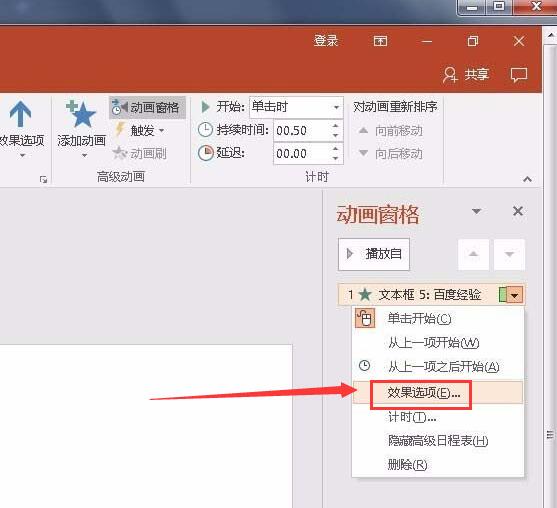Click the clock icon beside 从上一项之后开始
This screenshot has width=557, height=508.
(364, 366)
